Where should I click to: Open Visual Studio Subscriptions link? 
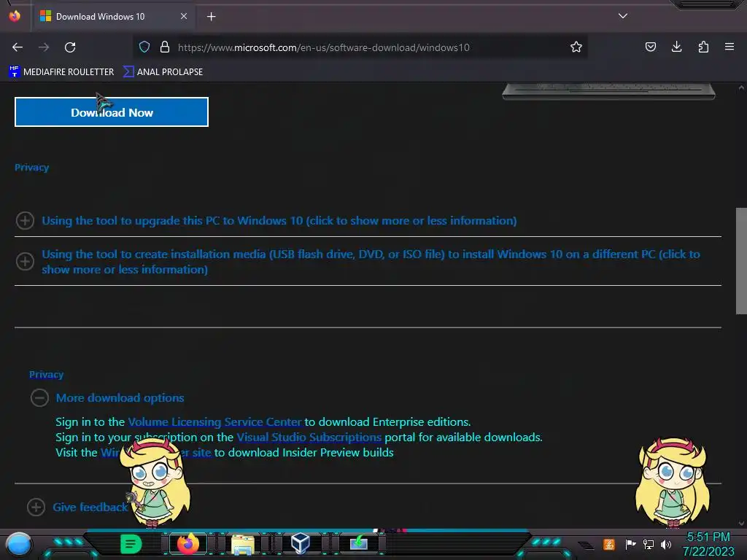coord(309,437)
